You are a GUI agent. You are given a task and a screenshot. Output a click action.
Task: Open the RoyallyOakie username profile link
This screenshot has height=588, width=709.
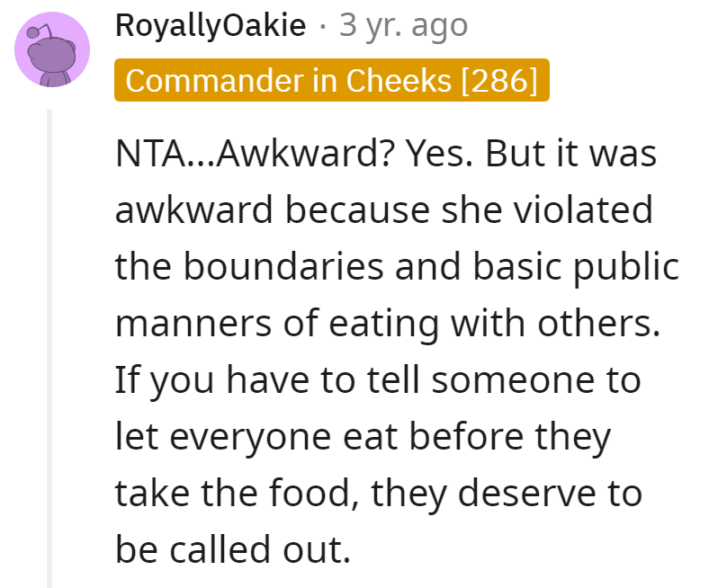point(211,25)
